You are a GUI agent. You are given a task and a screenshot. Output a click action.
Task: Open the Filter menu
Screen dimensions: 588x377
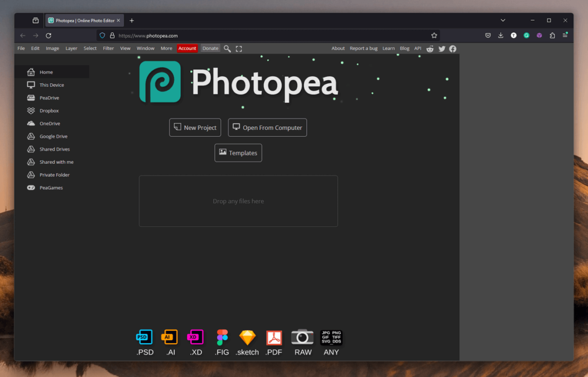(109, 48)
